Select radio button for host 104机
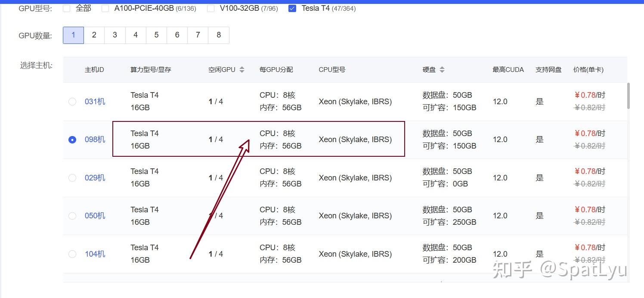 (x=72, y=254)
